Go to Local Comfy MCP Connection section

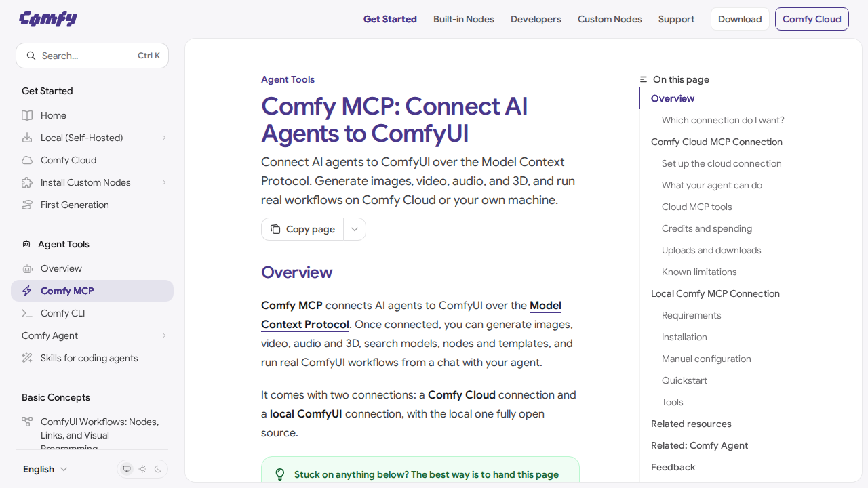(715, 293)
